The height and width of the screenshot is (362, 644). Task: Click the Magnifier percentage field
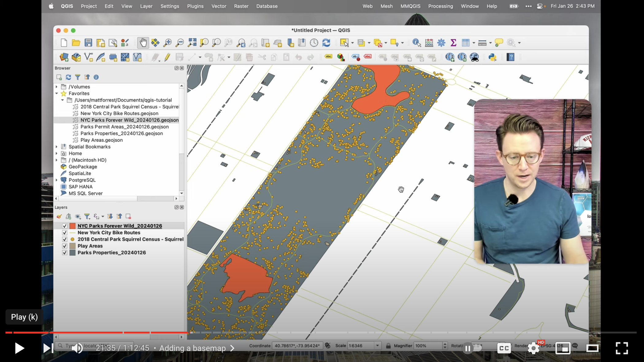coord(428,346)
